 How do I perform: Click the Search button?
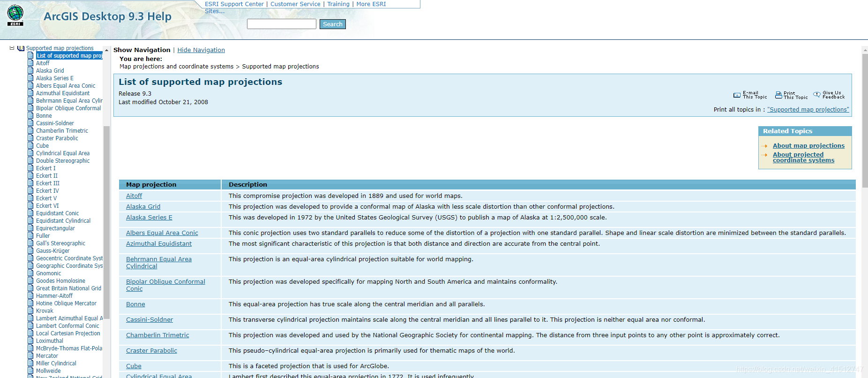333,24
